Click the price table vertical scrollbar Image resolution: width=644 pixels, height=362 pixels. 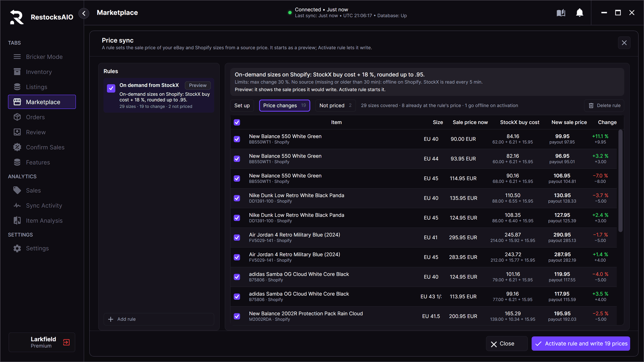pyautogui.click(x=620, y=181)
